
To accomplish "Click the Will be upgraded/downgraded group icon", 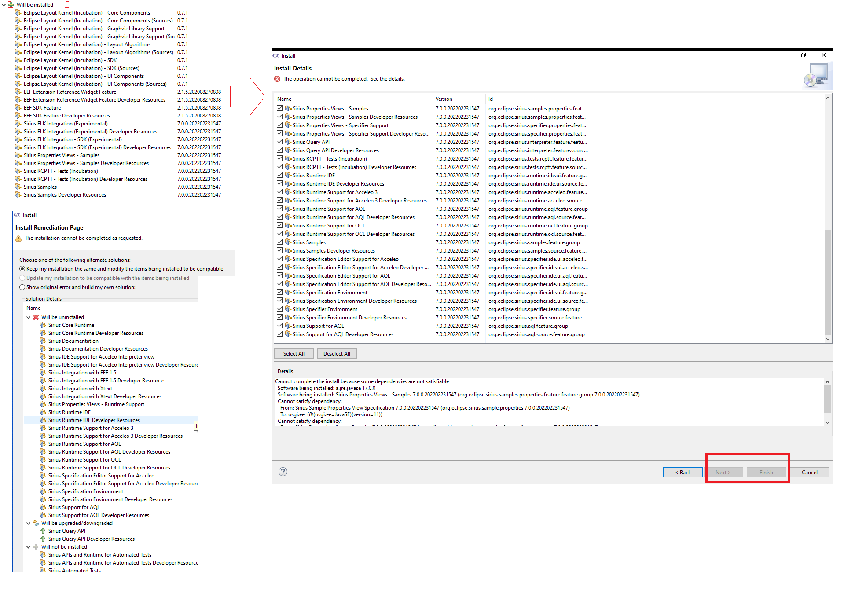I will (36, 523).
